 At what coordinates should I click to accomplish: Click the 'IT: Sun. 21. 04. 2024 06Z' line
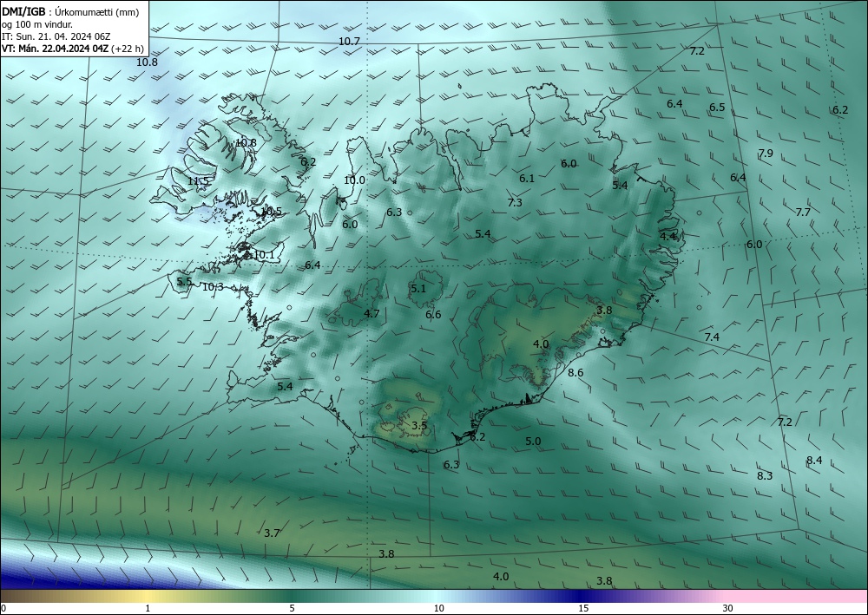tap(56, 36)
